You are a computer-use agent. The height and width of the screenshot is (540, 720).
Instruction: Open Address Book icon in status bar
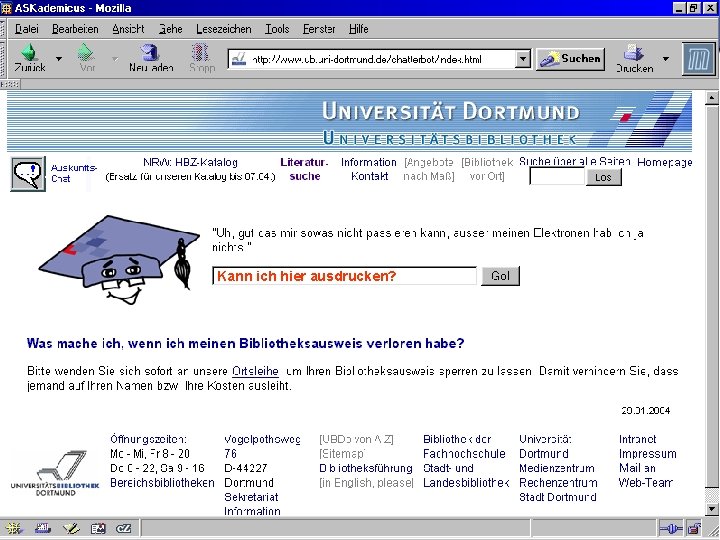(x=98, y=529)
